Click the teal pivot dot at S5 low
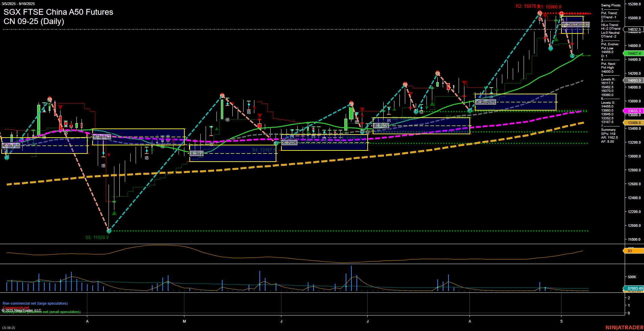This screenshot has width=644, height=331. point(109,231)
